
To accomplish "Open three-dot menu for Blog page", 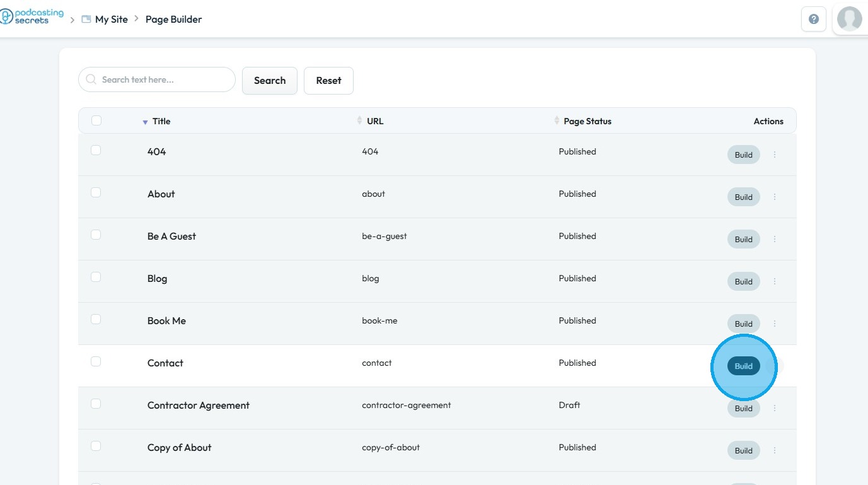I will click(x=775, y=281).
